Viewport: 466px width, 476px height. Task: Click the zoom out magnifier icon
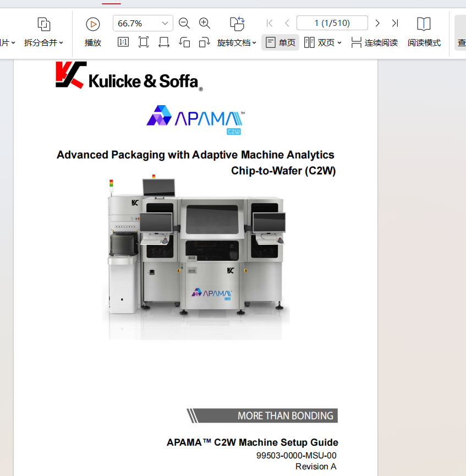click(x=184, y=23)
